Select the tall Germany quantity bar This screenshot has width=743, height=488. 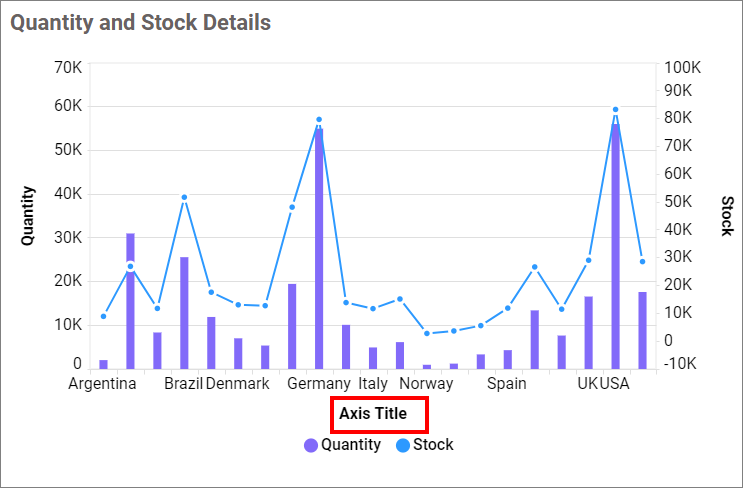[319, 250]
